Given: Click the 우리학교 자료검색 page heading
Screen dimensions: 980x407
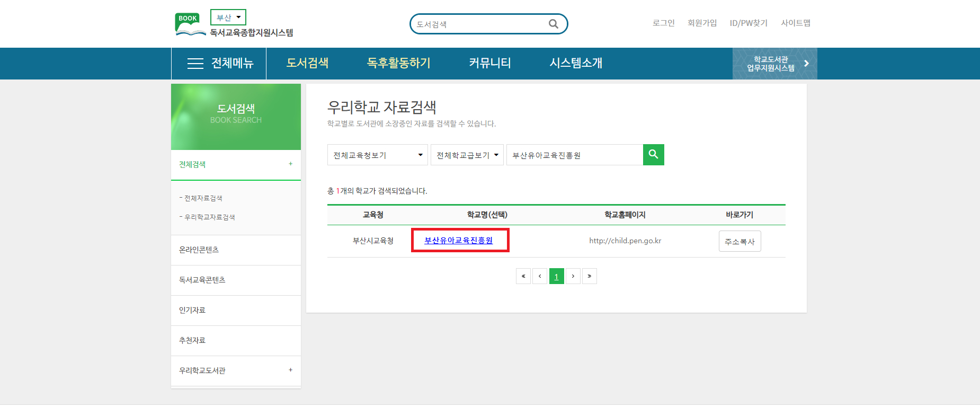Looking at the screenshot, I should tap(382, 107).
